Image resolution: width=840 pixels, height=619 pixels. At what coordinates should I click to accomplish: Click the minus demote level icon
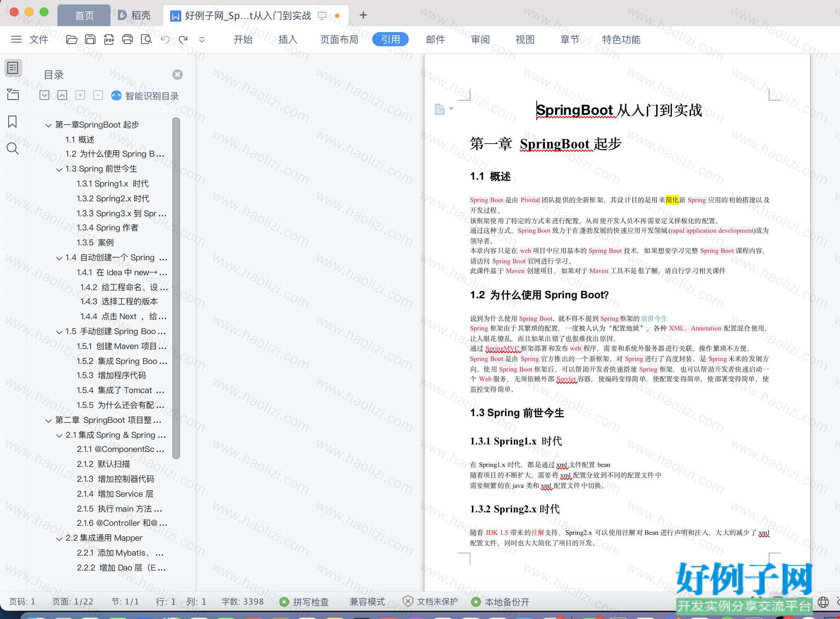98,95
